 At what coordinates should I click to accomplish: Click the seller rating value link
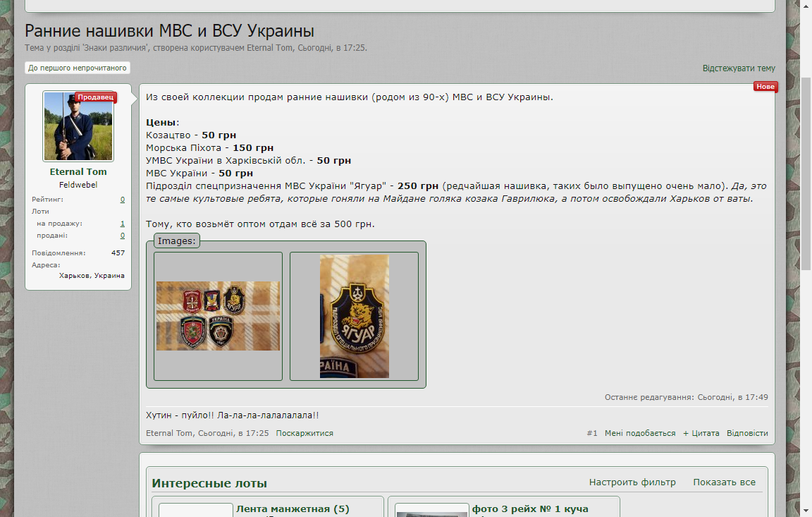(x=122, y=200)
